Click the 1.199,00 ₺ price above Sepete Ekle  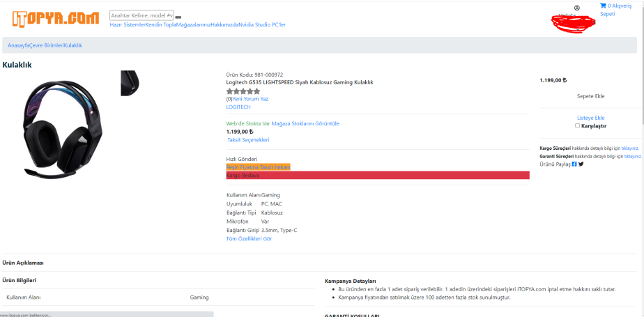[x=553, y=81]
